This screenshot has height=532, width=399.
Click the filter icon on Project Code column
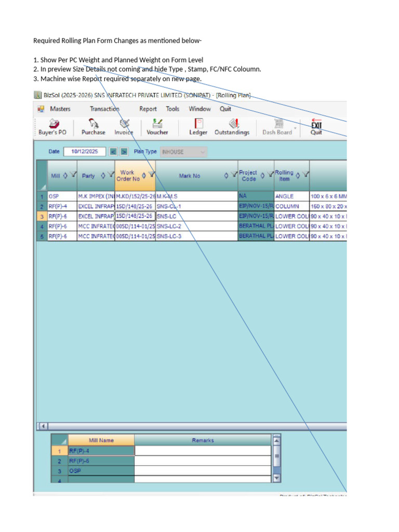coord(270,175)
